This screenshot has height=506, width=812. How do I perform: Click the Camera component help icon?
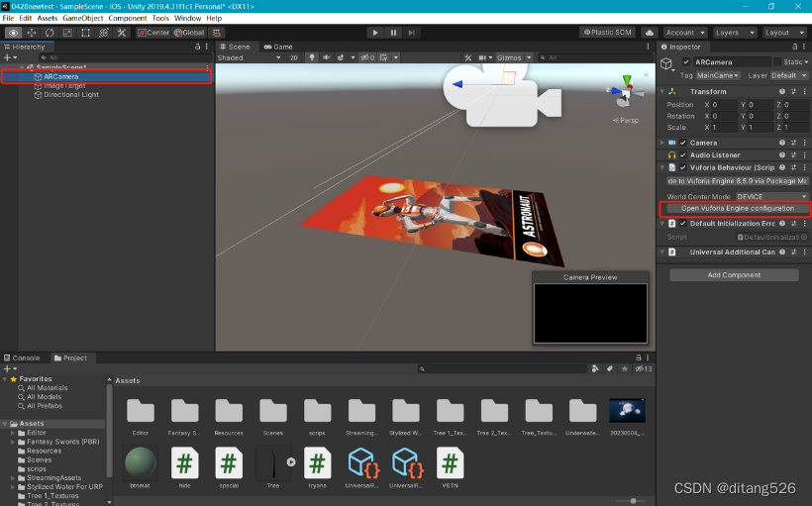782,143
